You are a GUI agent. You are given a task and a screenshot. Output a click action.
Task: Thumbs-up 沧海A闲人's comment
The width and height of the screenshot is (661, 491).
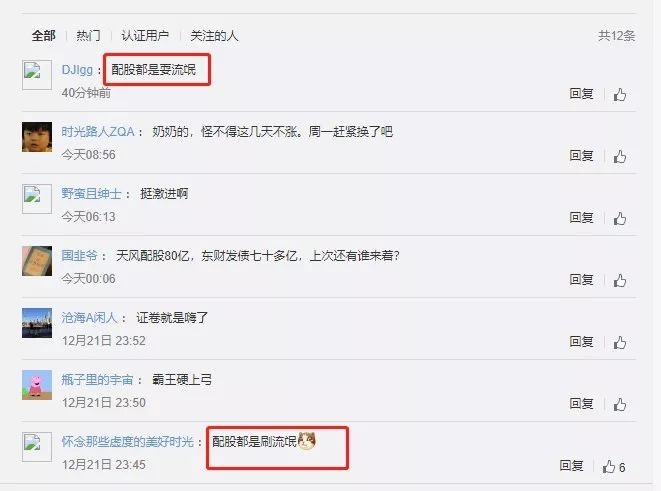pyautogui.click(x=620, y=342)
